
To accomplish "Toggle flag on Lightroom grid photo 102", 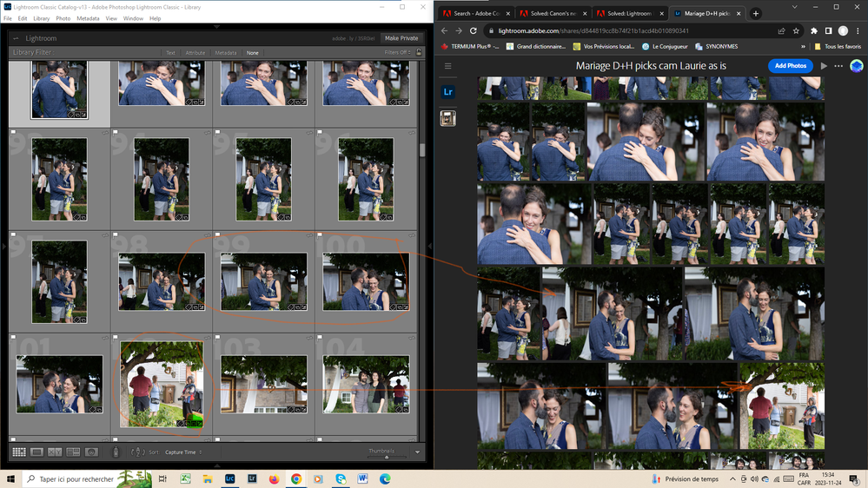I will [116, 338].
